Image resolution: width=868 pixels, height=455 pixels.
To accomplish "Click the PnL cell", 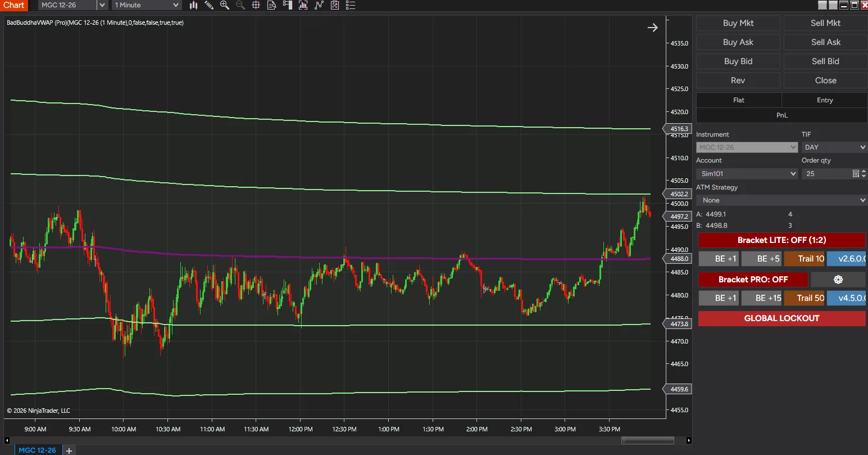I will tap(782, 115).
